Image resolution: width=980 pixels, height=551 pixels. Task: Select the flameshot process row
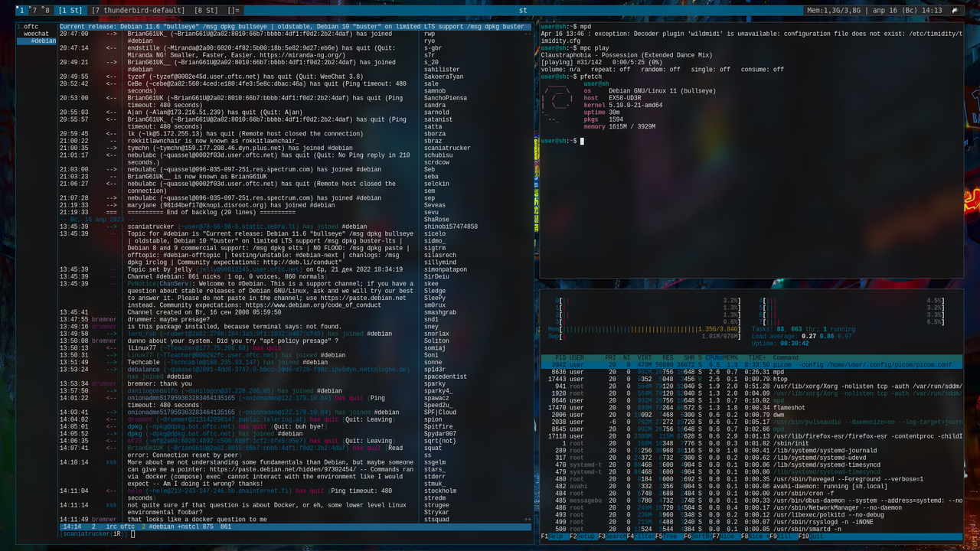point(752,408)
